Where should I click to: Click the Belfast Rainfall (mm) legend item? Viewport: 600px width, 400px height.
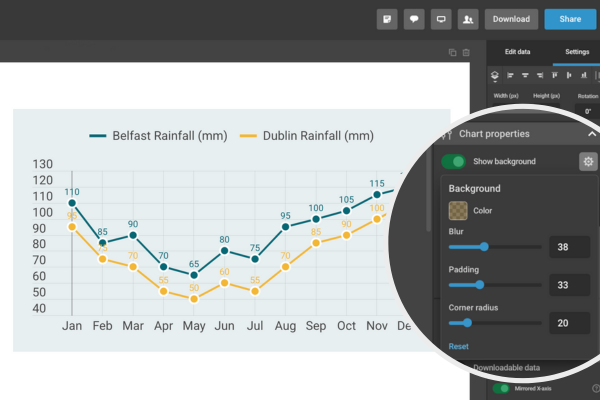158,136
